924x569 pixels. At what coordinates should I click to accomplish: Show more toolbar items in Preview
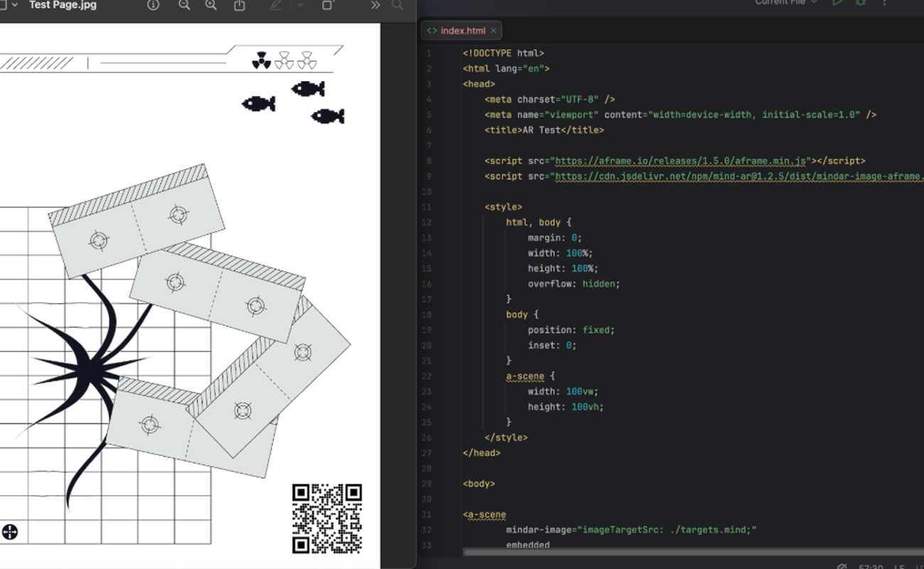[375, 5]
